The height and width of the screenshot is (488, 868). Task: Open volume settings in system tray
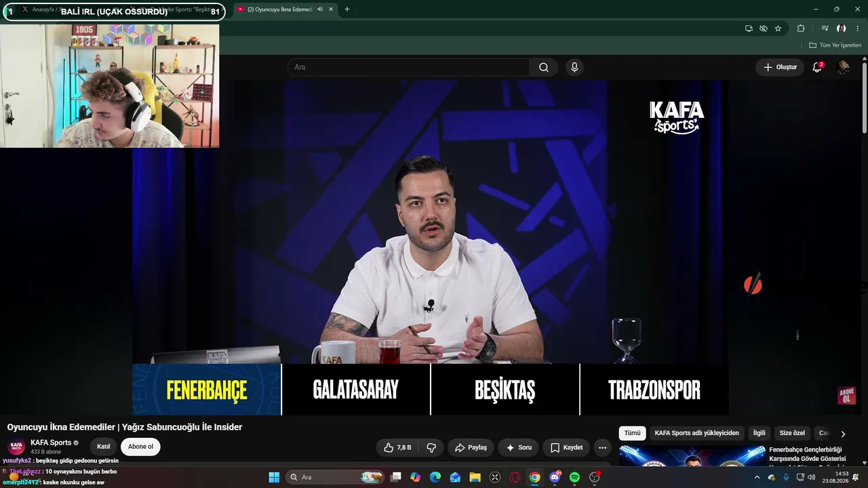(812, 477)
